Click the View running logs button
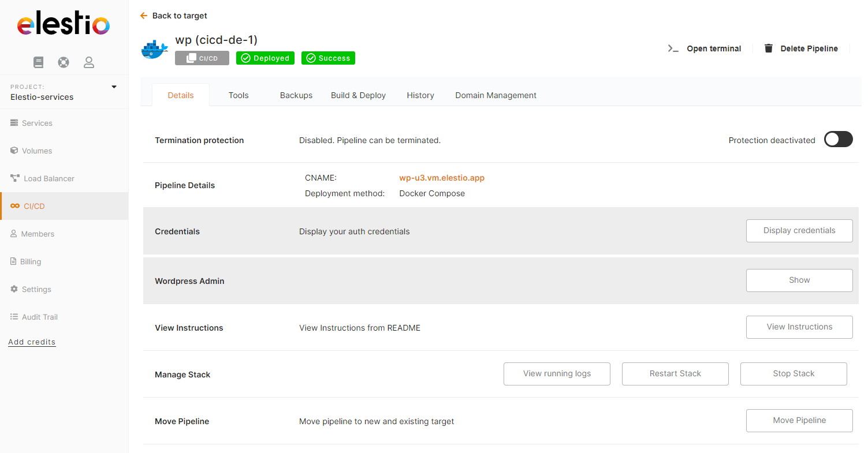The image size is (868, 453). pos(557,374)
